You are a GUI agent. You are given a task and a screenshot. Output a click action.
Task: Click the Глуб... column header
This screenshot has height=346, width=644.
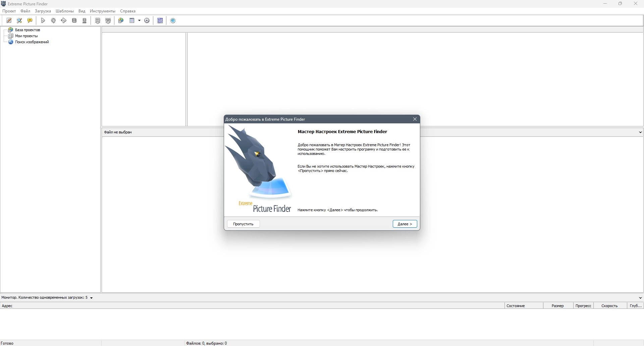[x=635, y=306]
